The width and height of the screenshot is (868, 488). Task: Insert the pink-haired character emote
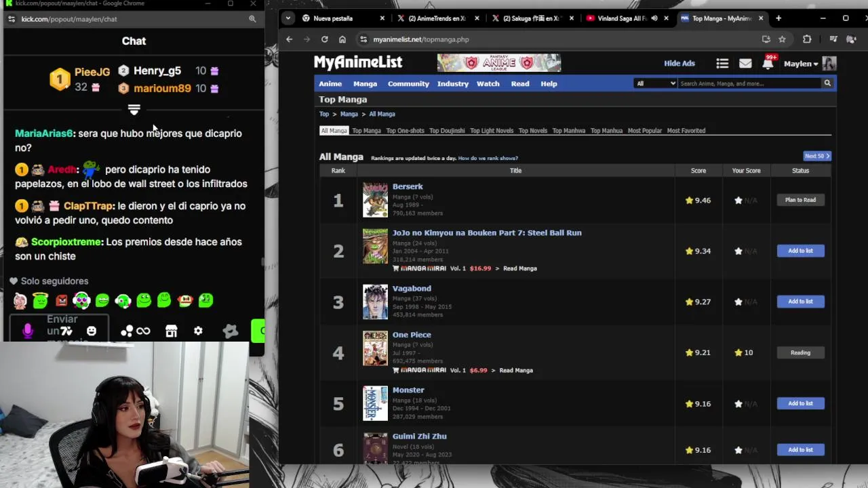[x=20, y=300]
